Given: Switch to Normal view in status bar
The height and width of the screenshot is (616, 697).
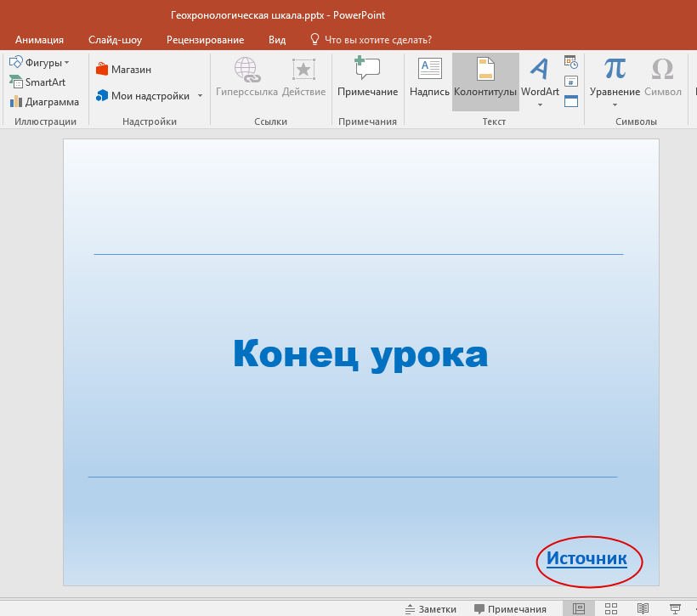Looking at the screenshot, I should click(x=579, y=608).
